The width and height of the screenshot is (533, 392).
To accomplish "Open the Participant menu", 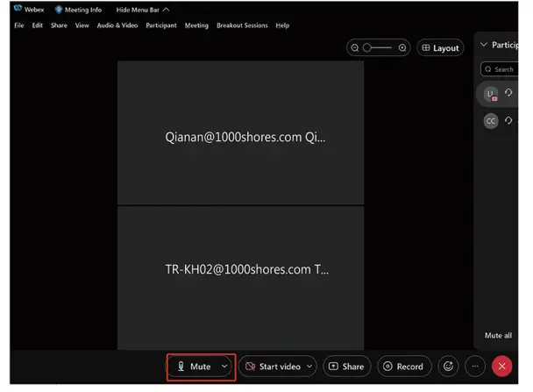I will pos(161,25).
